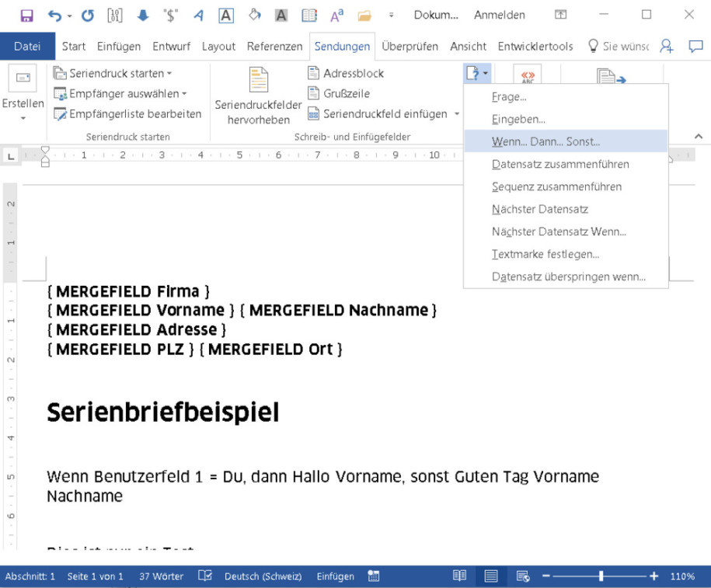
Task: Click the share person icon
Action: [x=667, y=46]
